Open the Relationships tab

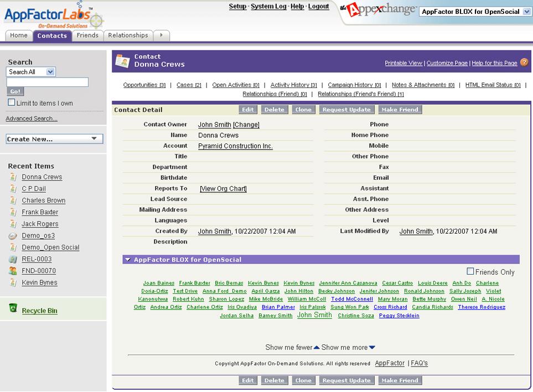tap(128, 35)
